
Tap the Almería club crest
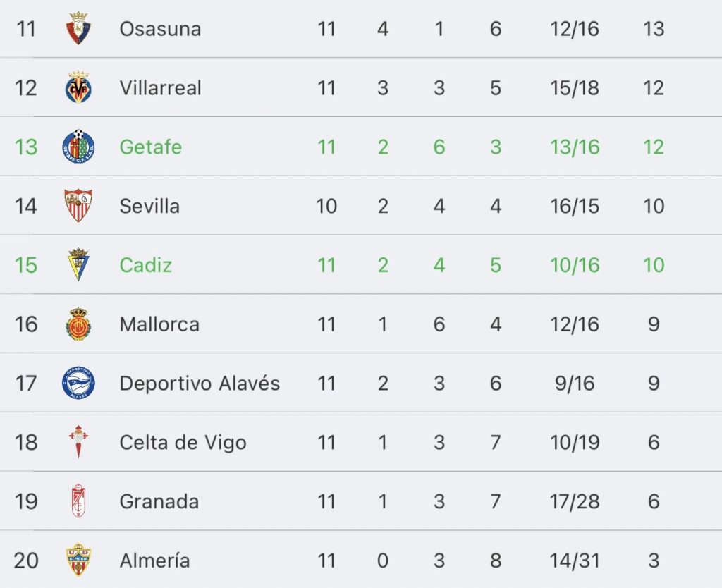tap(78, 560)
